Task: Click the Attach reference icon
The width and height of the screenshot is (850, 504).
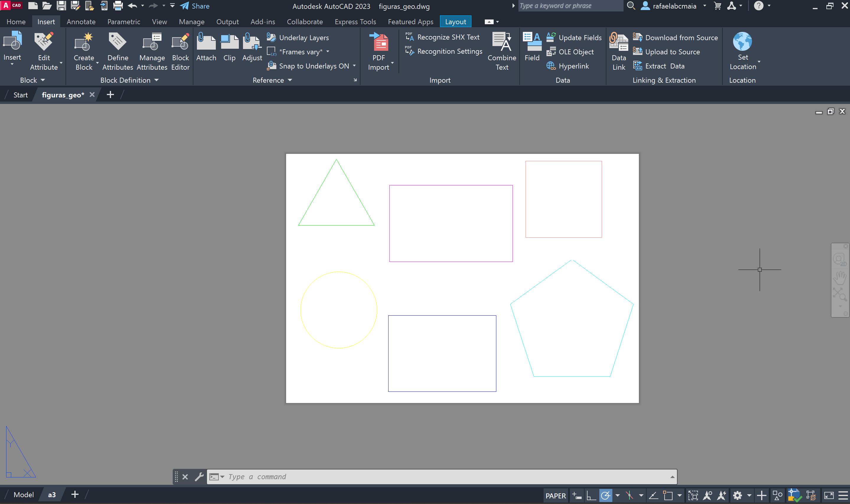Action: [x=206, y=47]
